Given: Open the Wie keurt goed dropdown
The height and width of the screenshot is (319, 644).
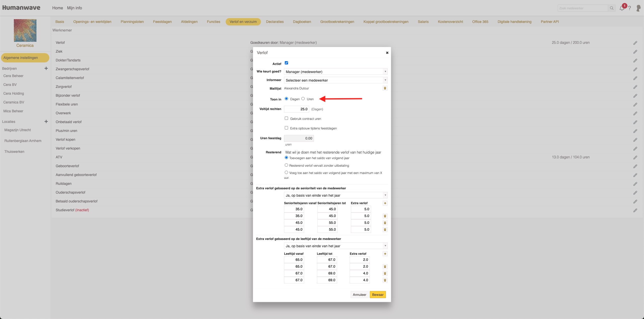Looking at the screenshot, I should pyautogui.click(x=336, y=72).
